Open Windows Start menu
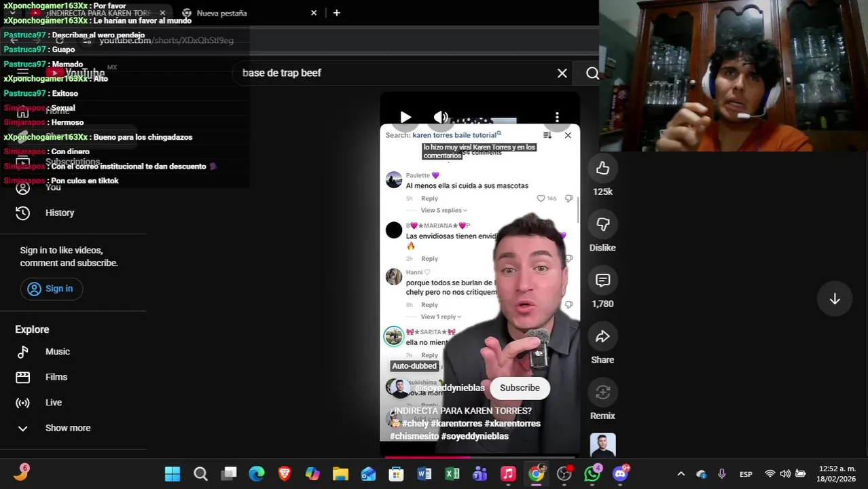868x489 pixels. [x=173, y=474]
